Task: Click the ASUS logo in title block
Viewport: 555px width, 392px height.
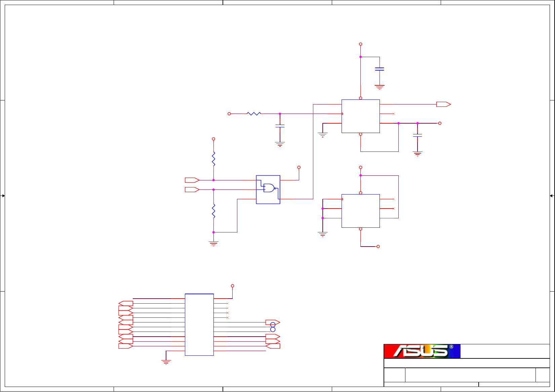Action: 422,351
